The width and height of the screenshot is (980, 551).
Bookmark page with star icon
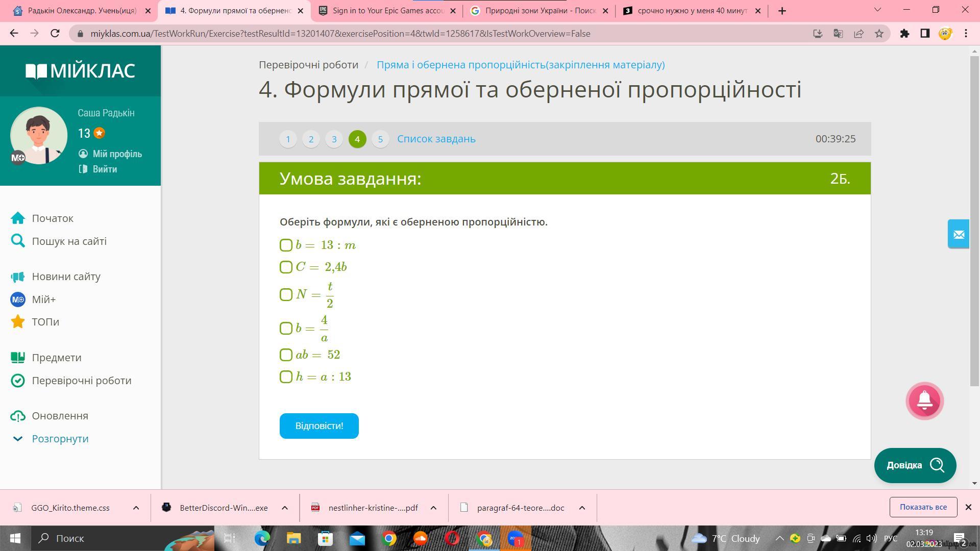tap(879, 34)
